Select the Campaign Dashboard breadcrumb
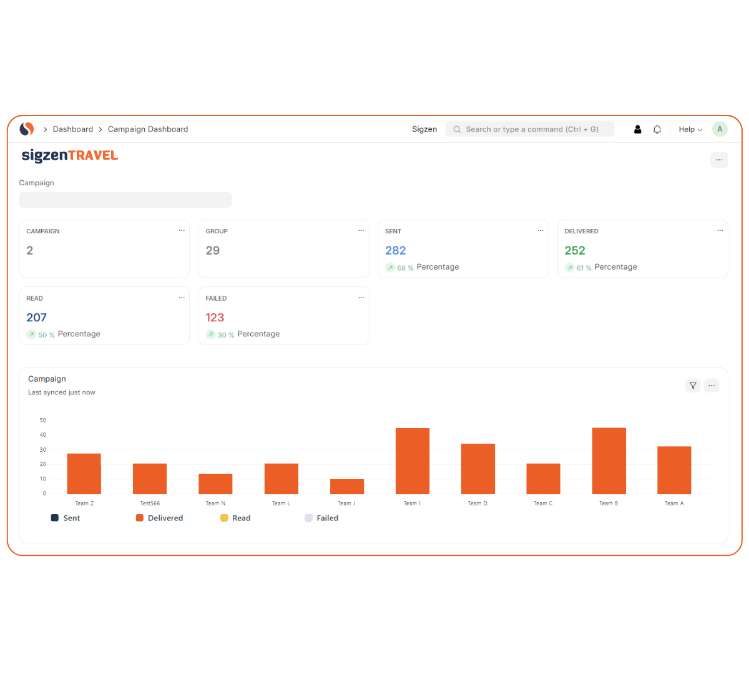 click(148, 129)
